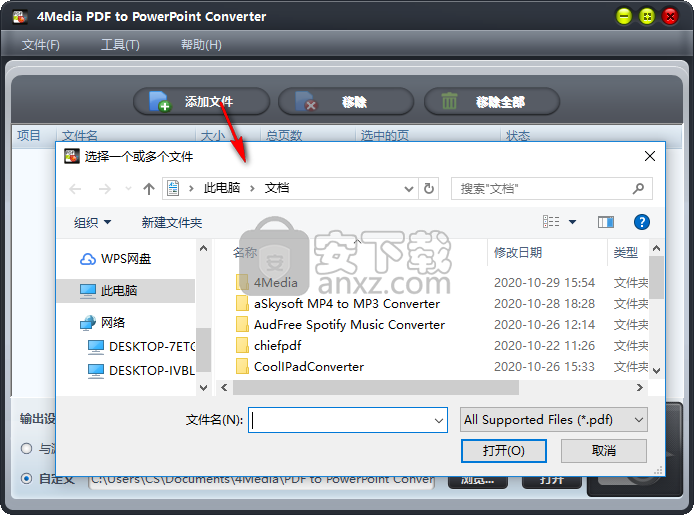
Task: Open help with the blue question icon
Action: tap(642, 222)
